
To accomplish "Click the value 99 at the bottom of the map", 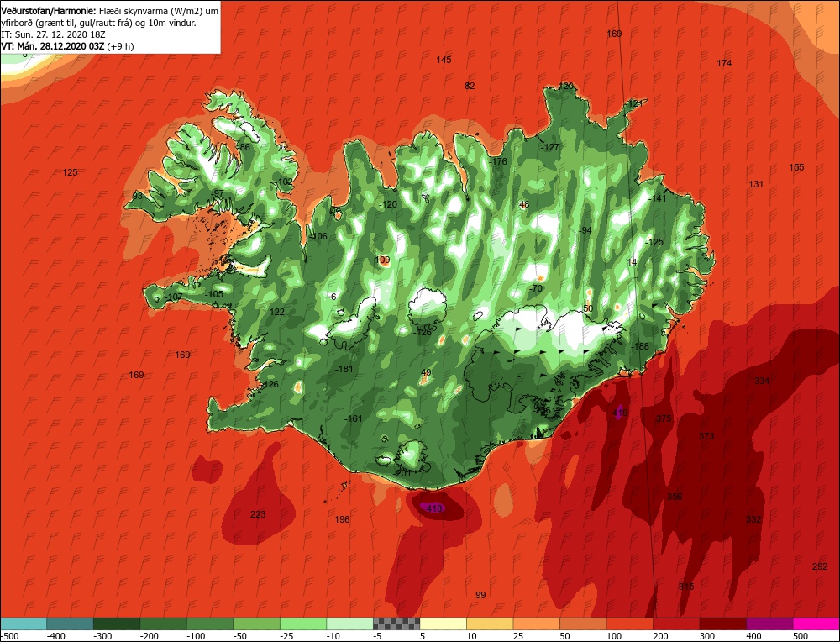I will 480,595.
